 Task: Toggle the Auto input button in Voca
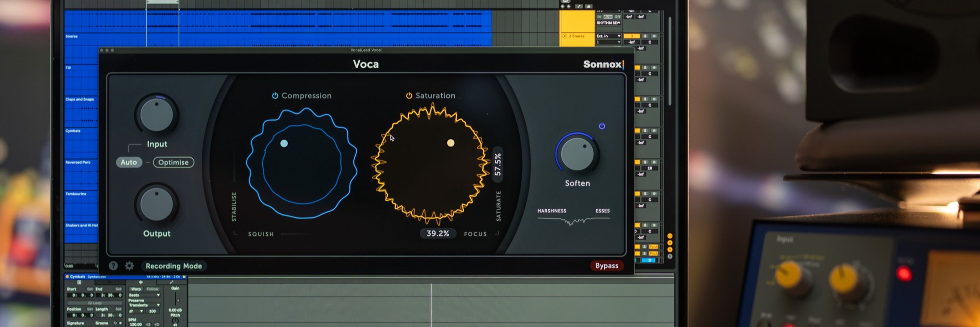(129, 162)
